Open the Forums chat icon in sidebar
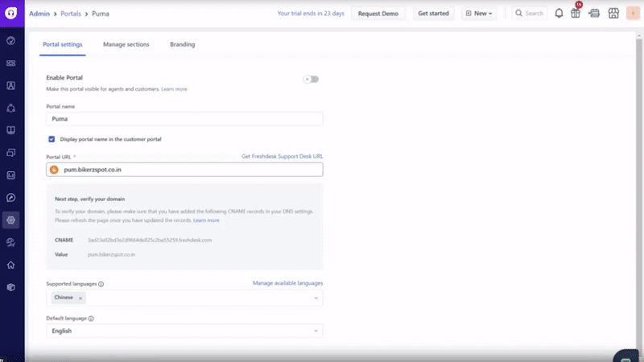Screen dimensions: 644x362 tap(11, 153)
